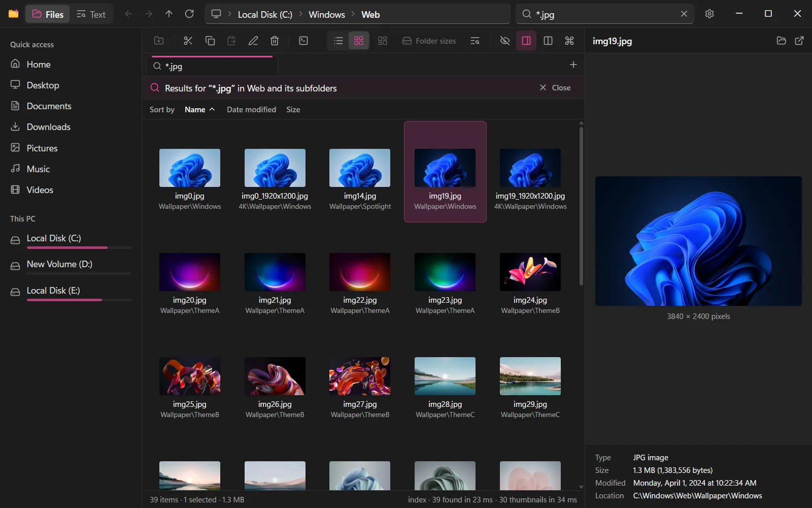The height and width of the screenshot is (508, 812).
Task: Switch to the Text tab
Action: coord(91,14)
